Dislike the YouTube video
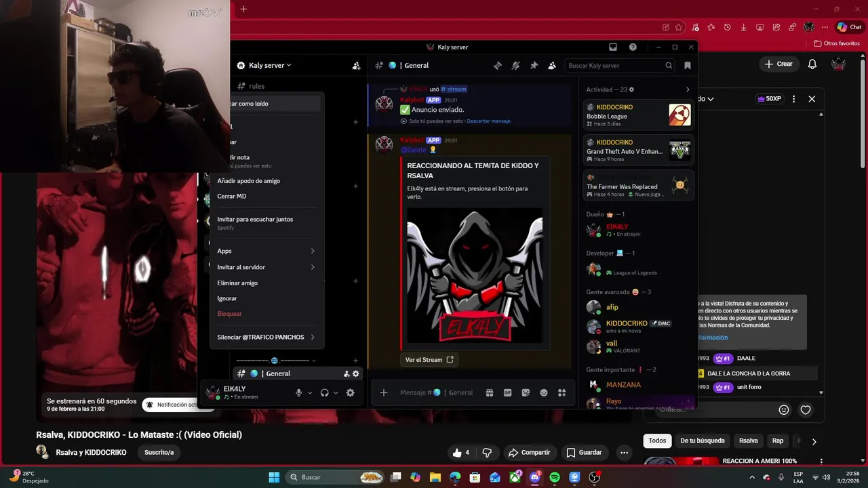This screenshot has height=488, width=868. click(x=487, y=452)
